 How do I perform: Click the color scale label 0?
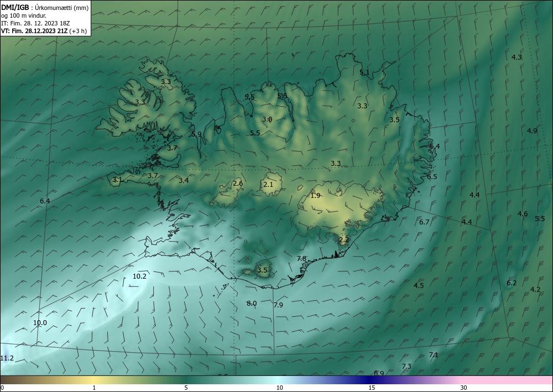(2, 388)
